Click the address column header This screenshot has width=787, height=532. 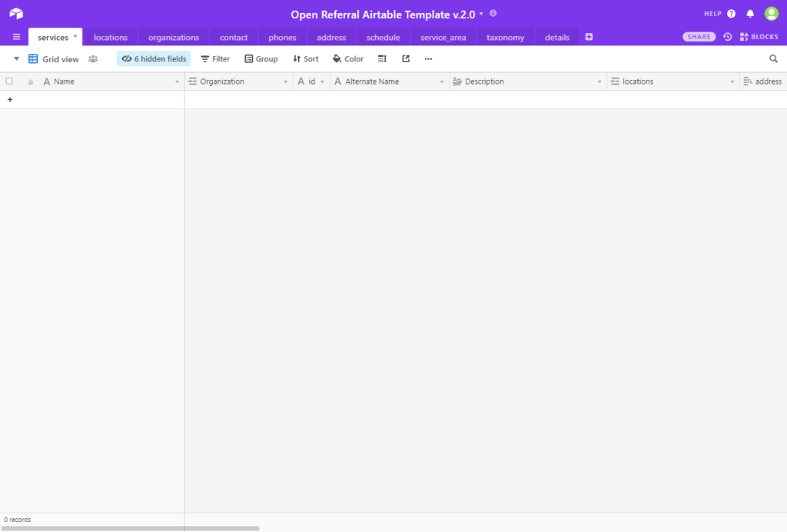point(763,81)
